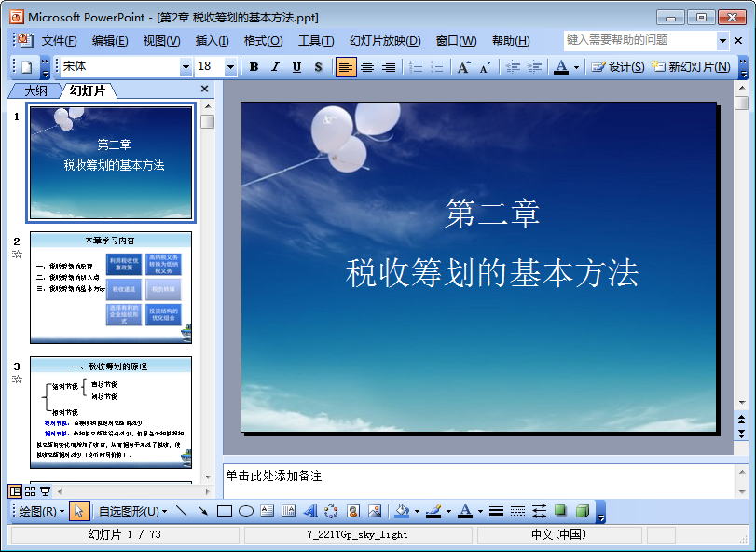Insert clip art from the drawing toolbar

(x=353, y=511)
